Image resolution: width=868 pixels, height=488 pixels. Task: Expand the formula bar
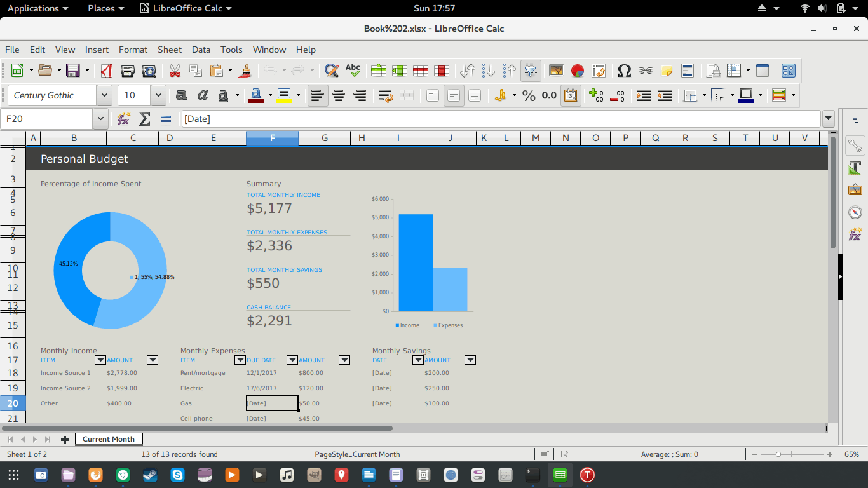pos(829,119)
